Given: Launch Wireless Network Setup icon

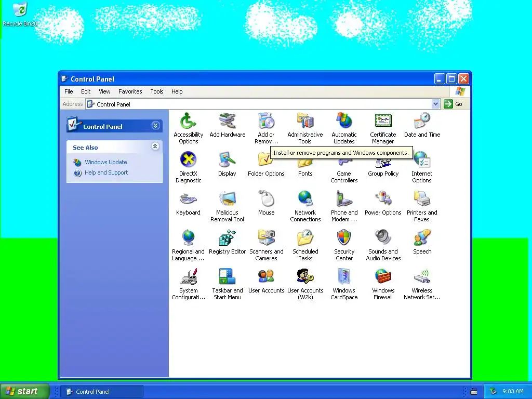Looking at the screenshot, I should click(422, 277).
